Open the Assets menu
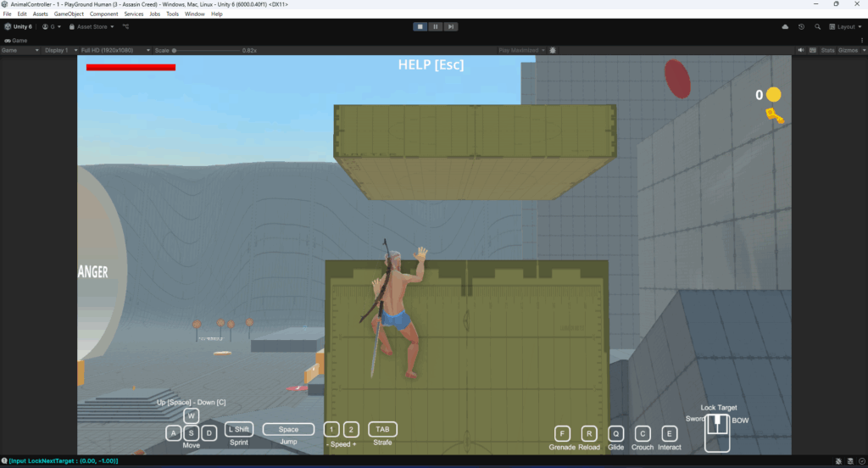Screen dimensions: 868x468 click(x=41, y=14)
